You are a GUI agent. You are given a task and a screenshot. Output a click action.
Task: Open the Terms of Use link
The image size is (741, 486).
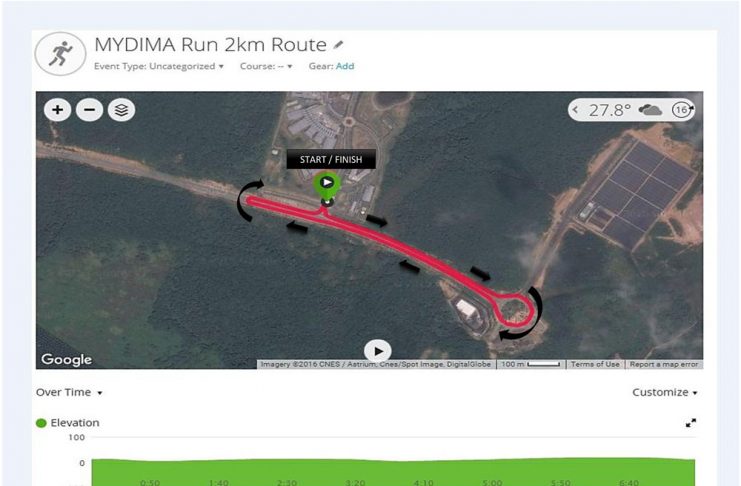595,364
